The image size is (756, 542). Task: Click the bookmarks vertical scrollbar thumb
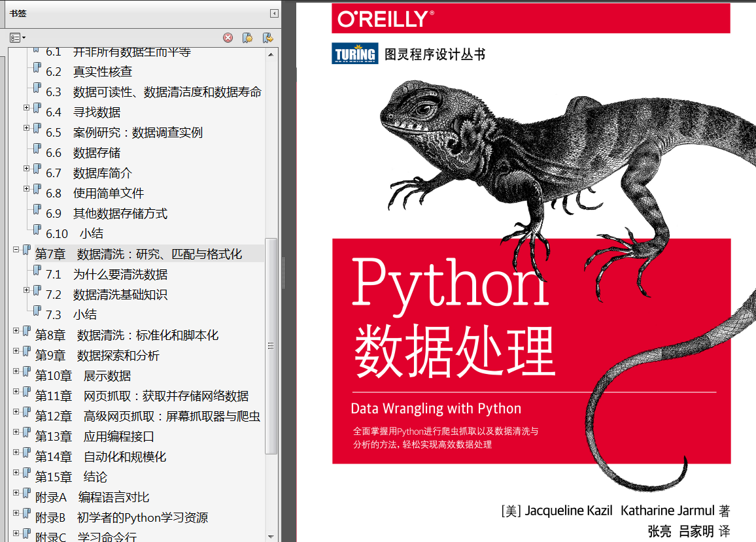pos(271,346)
